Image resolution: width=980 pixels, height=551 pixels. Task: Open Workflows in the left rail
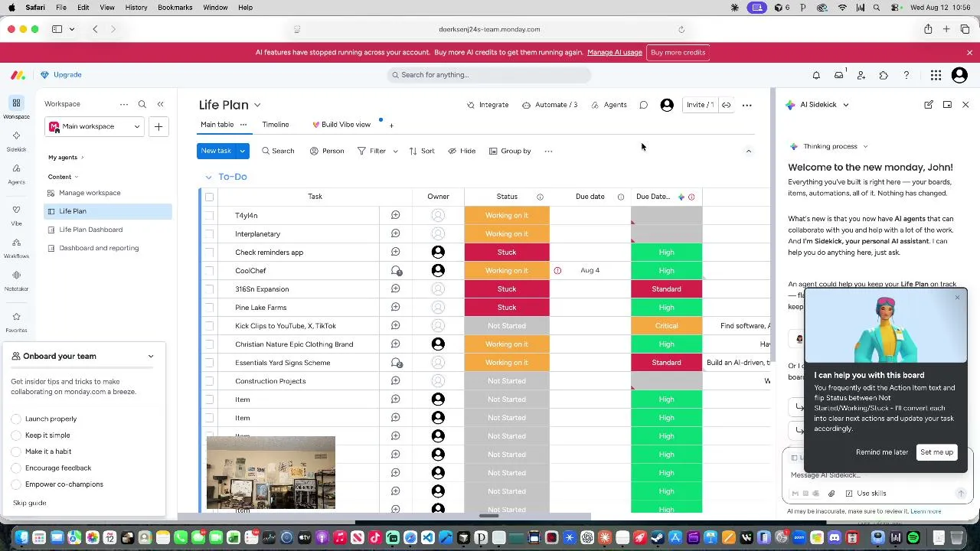tap(16, 247)
